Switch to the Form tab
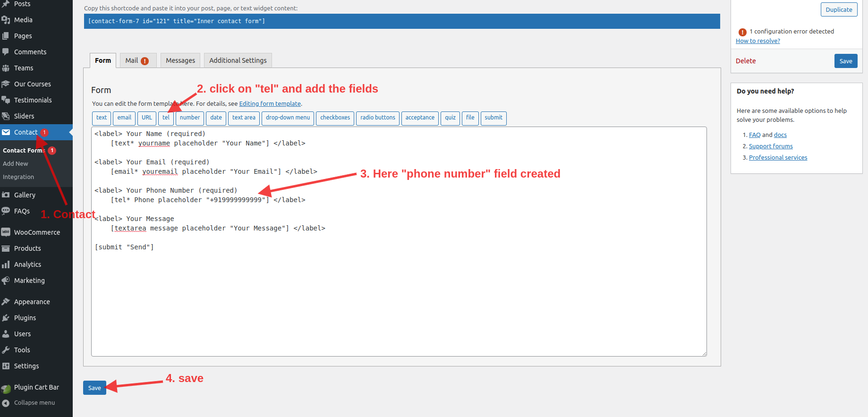Viewport: 868px width, 417px height. (103, 60)
